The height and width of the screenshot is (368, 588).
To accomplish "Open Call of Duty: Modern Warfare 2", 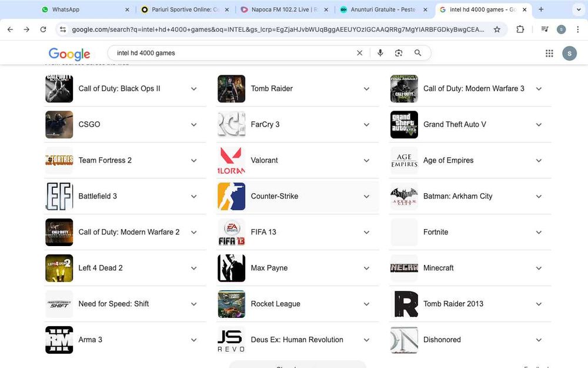I will point(125,232).
